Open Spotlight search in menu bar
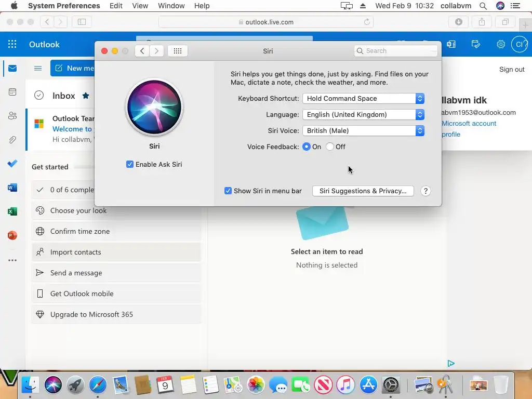The height and width of the screenshot is (399, 532). (x=483, y=6)
